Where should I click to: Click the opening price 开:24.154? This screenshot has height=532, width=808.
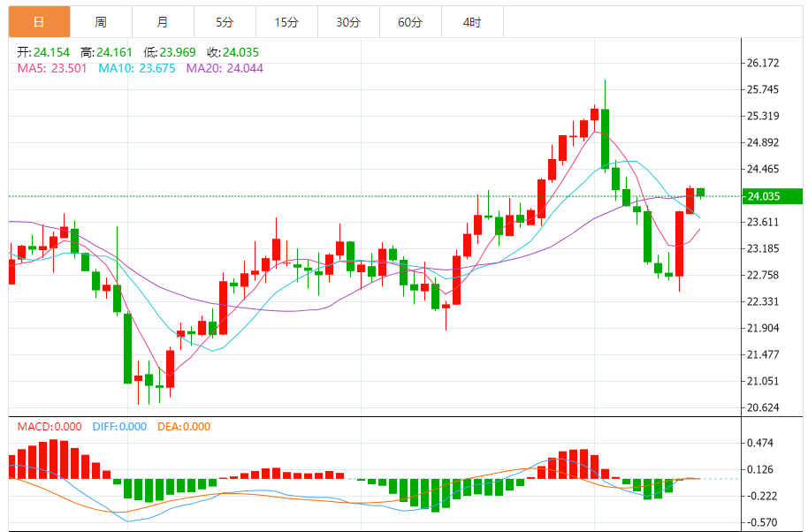click(43, 52)
